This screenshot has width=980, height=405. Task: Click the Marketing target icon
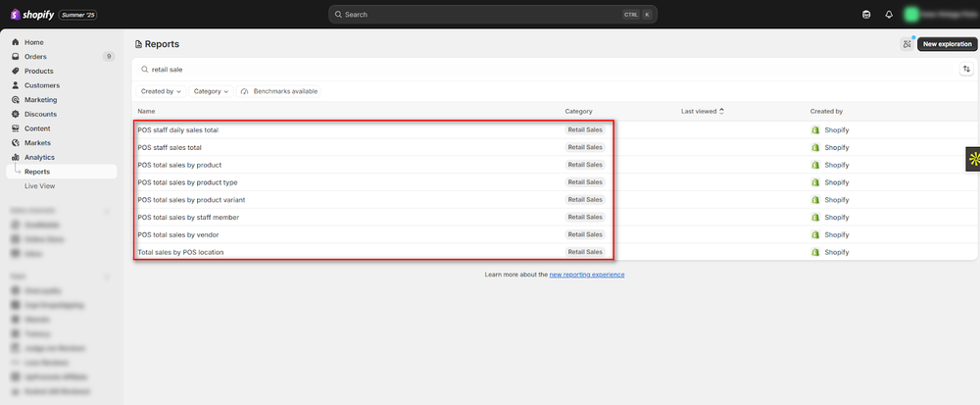point(16,99)
